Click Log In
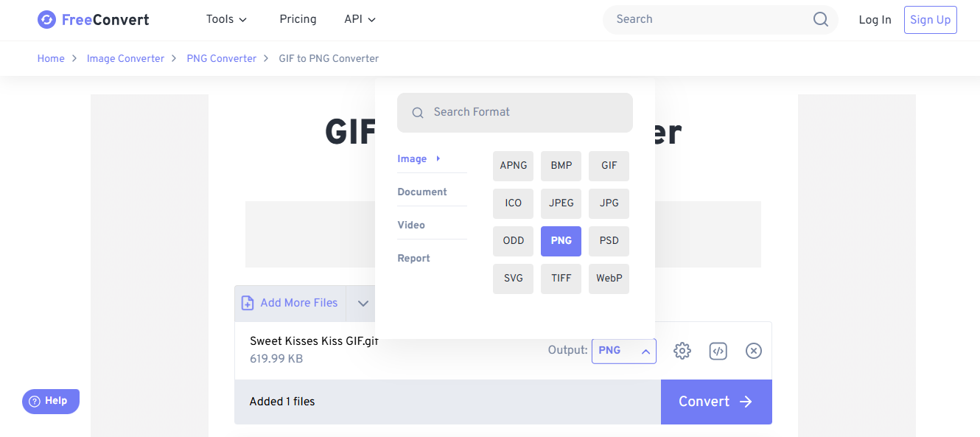 [x=875, y=20]
